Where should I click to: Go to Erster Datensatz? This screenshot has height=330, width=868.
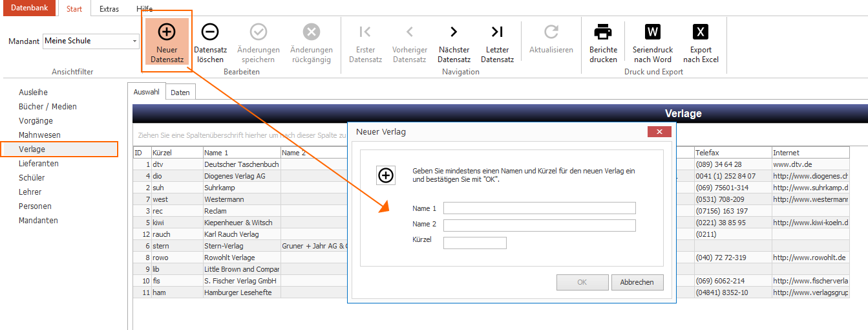click(x=366, y=43)
